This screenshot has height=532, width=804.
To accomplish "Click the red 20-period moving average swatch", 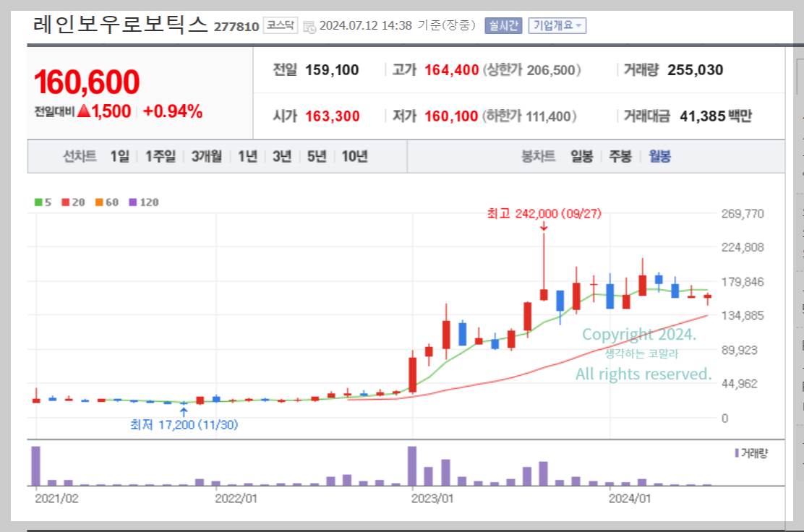I will pyautogui.click(x=66, y=202).
